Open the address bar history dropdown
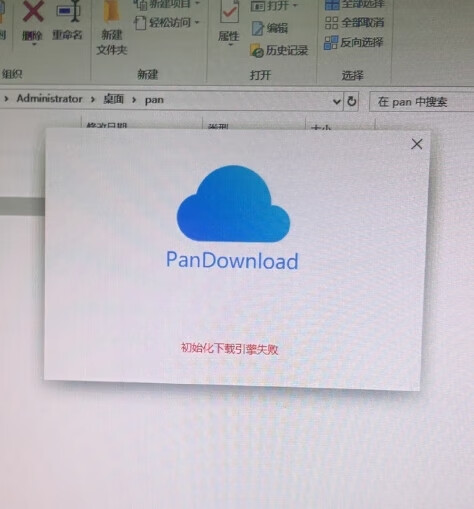 point(337,101)
